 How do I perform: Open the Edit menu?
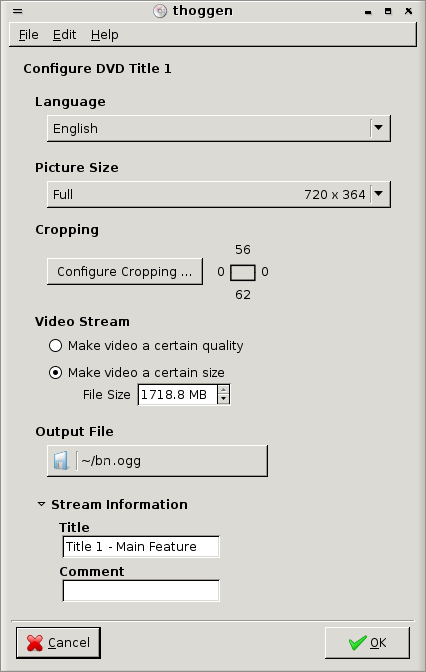tap(64, 35)
